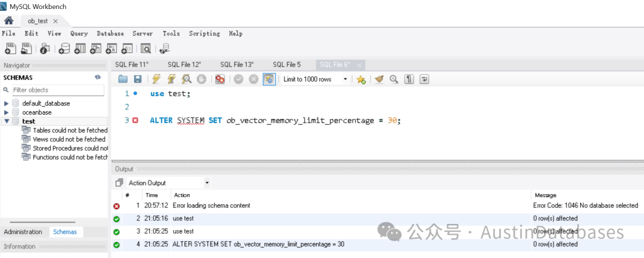This screenshot has height=258, width=644.
Task: Collapse the test schema
Action: pyautogui.click(x=6, y=121)
